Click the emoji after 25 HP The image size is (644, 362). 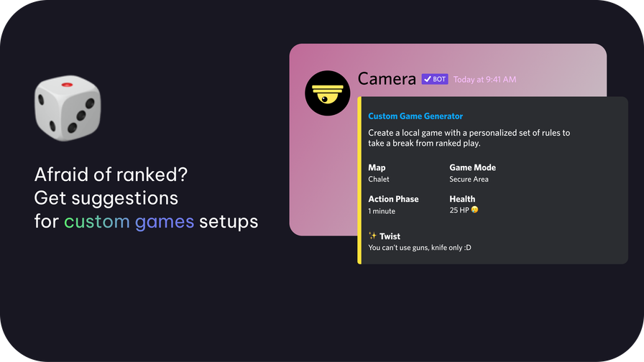tap(474, 210)
